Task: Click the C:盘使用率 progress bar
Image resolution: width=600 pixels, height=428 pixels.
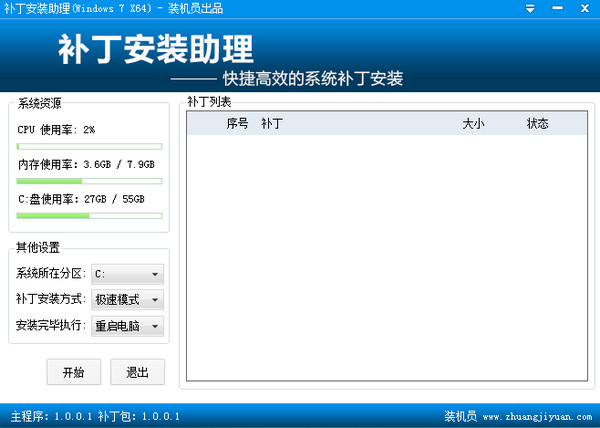Action: coord(89,215)
